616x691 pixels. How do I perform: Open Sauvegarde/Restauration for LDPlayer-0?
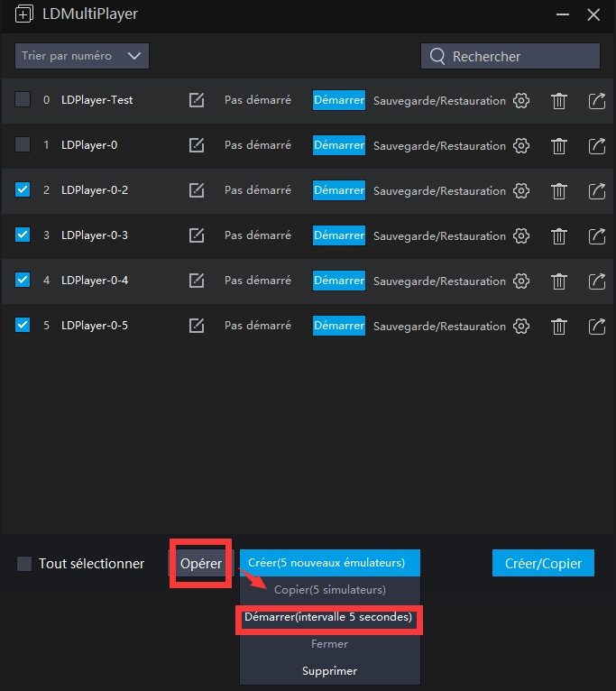pos(440,146)
